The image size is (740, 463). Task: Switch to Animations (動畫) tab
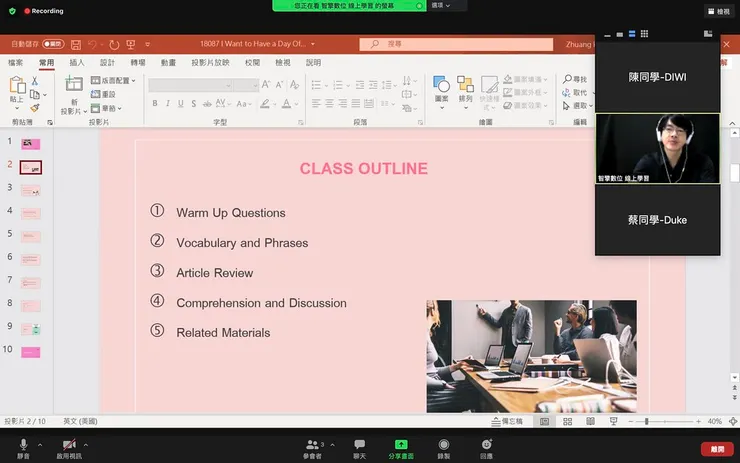(x=168, y=62)
